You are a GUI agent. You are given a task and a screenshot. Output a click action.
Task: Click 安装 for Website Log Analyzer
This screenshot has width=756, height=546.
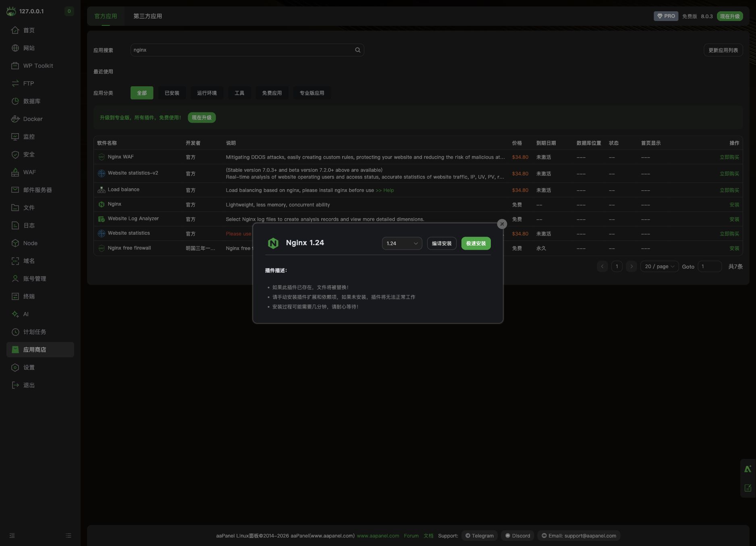(734, 219)
